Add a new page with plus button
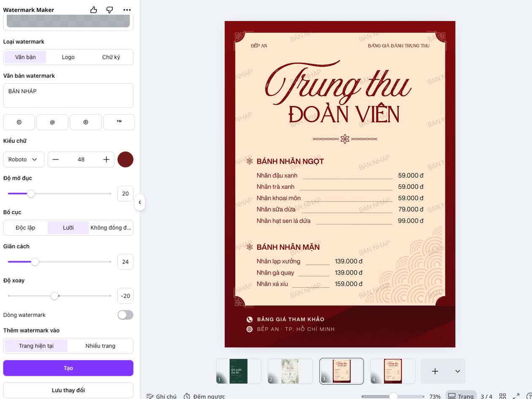Screen dimensions: 532x399 [x=435, y=371]
